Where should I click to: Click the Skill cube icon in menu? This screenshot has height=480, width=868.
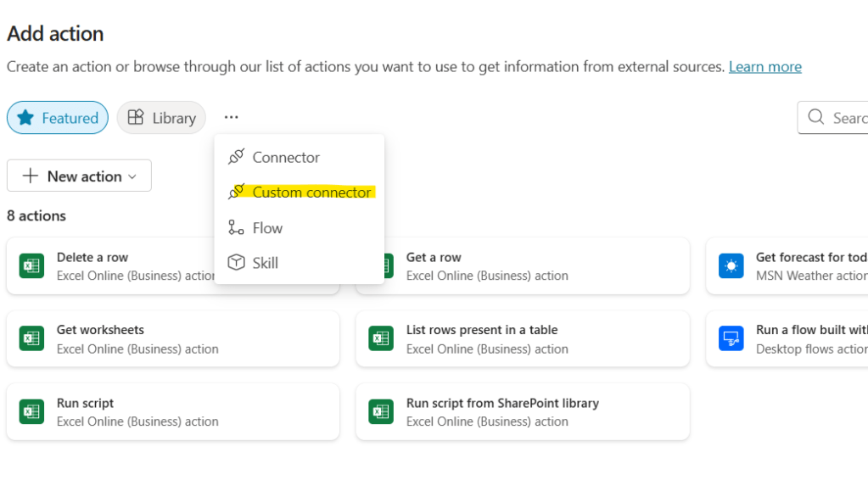coord(236,263)
